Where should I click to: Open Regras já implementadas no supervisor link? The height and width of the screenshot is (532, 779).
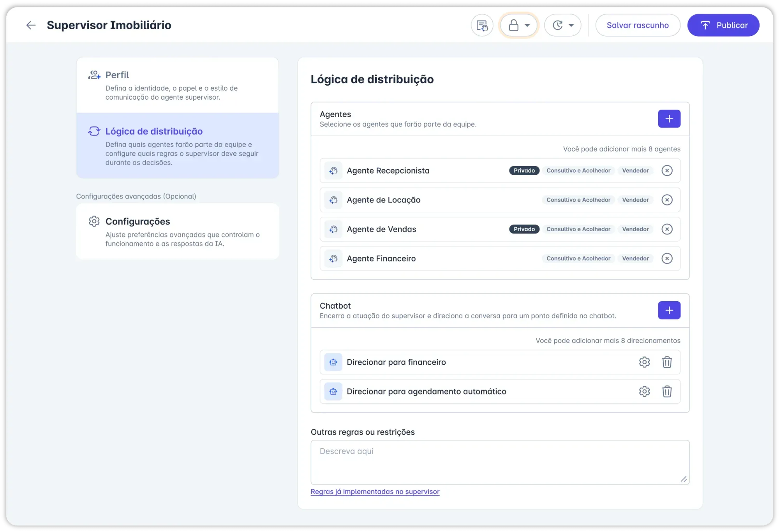coord(375,492)
